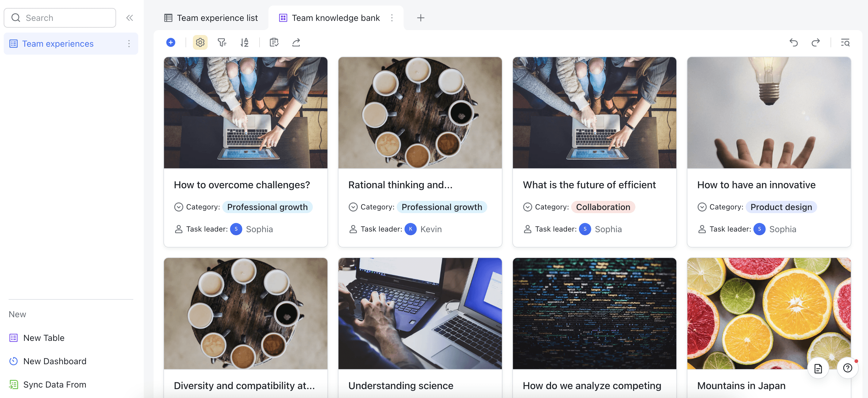868x398 pixels.
Task: Click the share arrow icon in toolbar
Action: (296, 42)
